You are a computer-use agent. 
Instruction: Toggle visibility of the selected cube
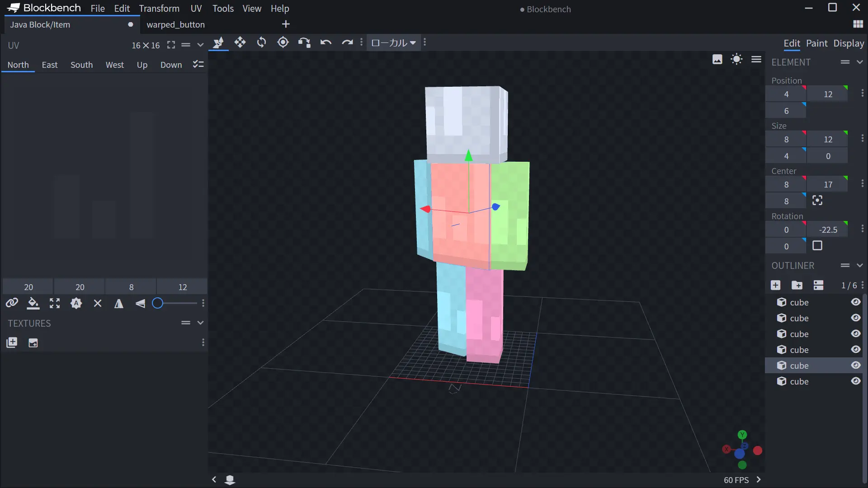tap(856, 366)
